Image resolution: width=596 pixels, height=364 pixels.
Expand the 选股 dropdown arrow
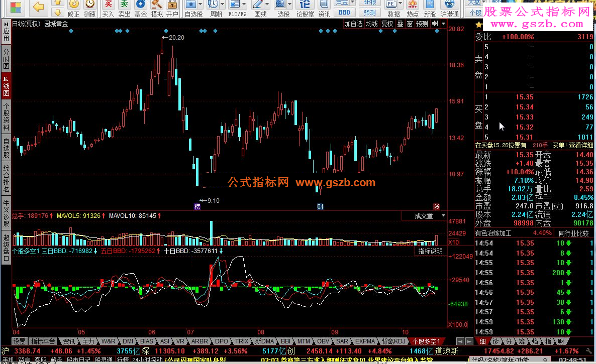[x=289, y=4]
